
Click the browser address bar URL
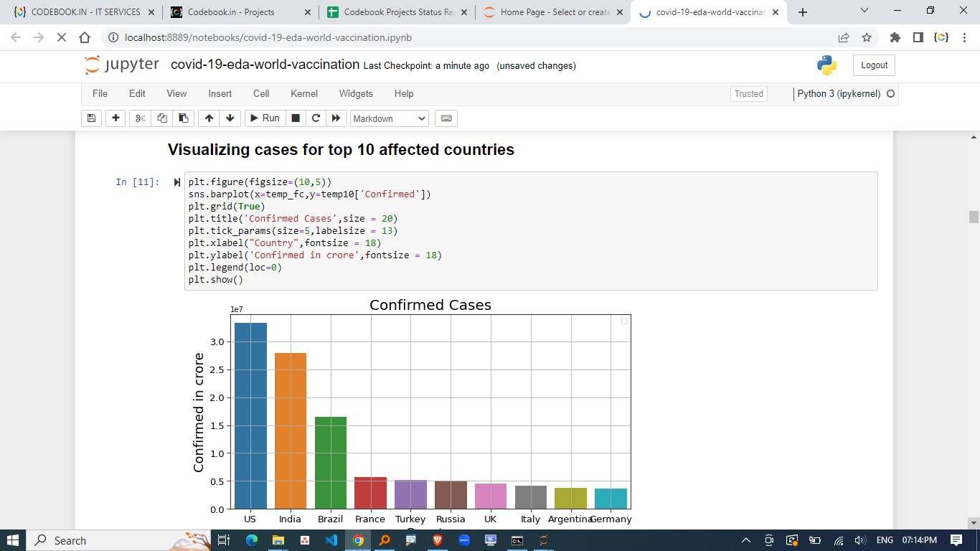268,37
